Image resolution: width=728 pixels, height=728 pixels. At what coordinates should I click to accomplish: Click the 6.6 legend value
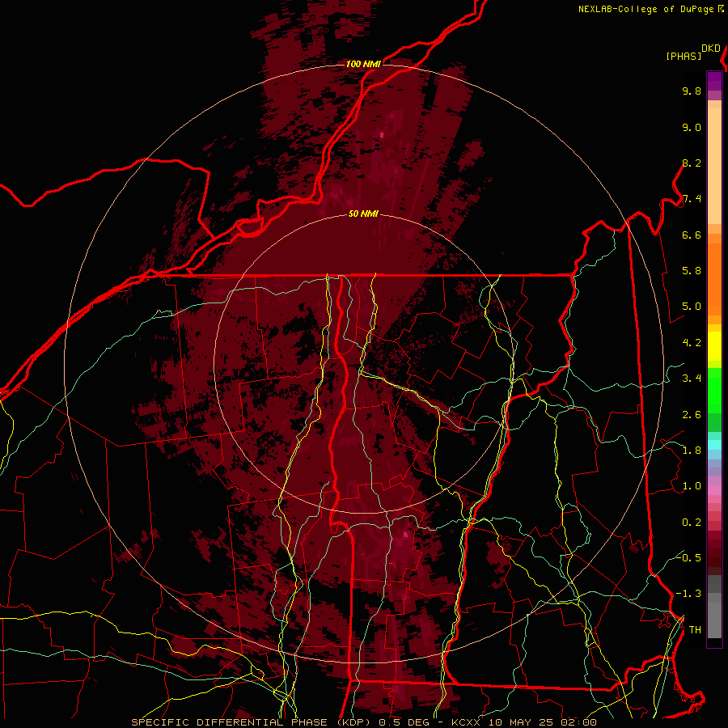(x=692, y=235)
